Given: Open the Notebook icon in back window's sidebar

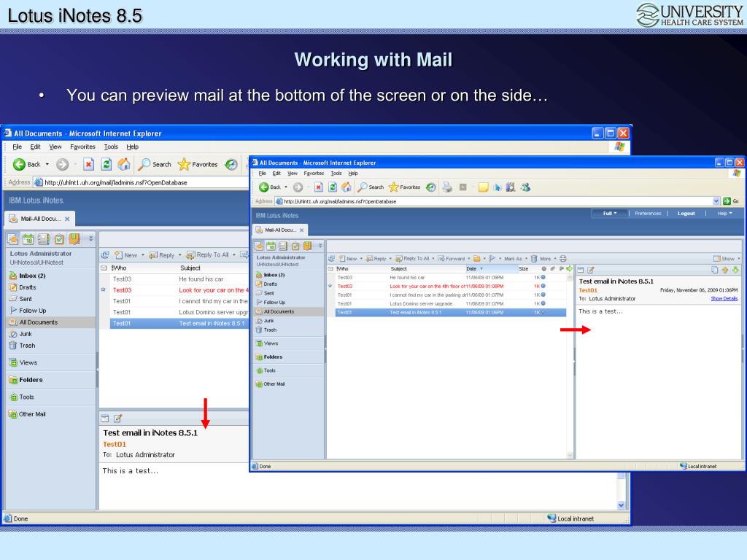Looking at the screenshot, I should (x=74, y=239).
